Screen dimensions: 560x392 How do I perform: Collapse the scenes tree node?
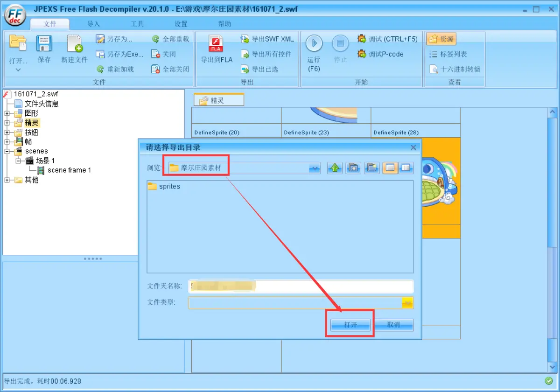coord(7,151)
